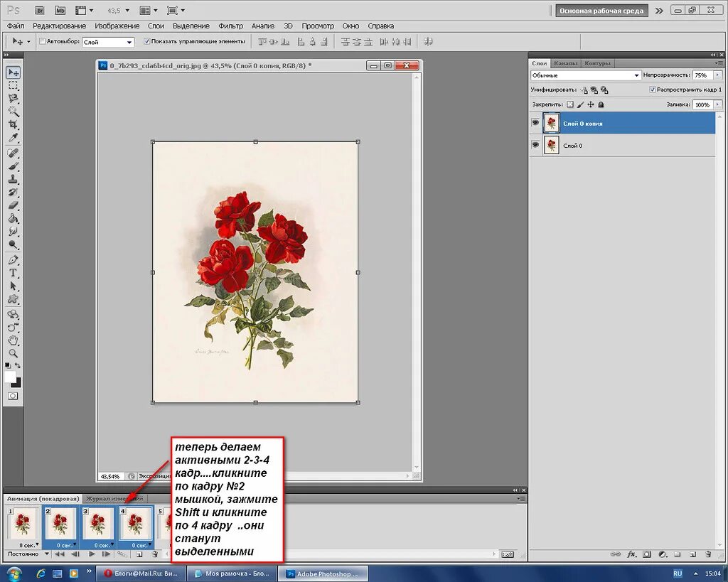Screen dimensions: 728x582
Task: Reset default foreground and background colors
Action: point(7,366)
